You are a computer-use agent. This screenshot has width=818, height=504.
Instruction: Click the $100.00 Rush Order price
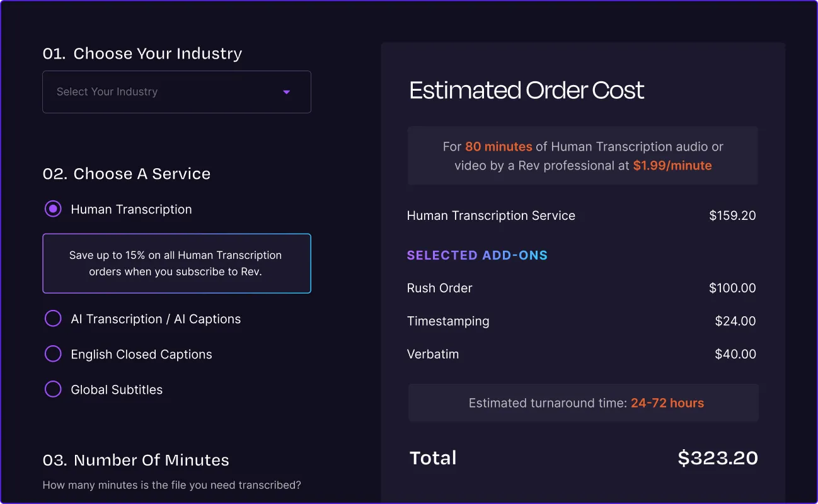point(732,288)
